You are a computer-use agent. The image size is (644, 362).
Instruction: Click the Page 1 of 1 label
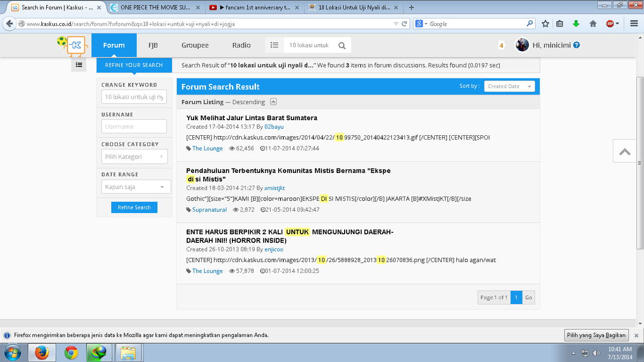(494, 298)
